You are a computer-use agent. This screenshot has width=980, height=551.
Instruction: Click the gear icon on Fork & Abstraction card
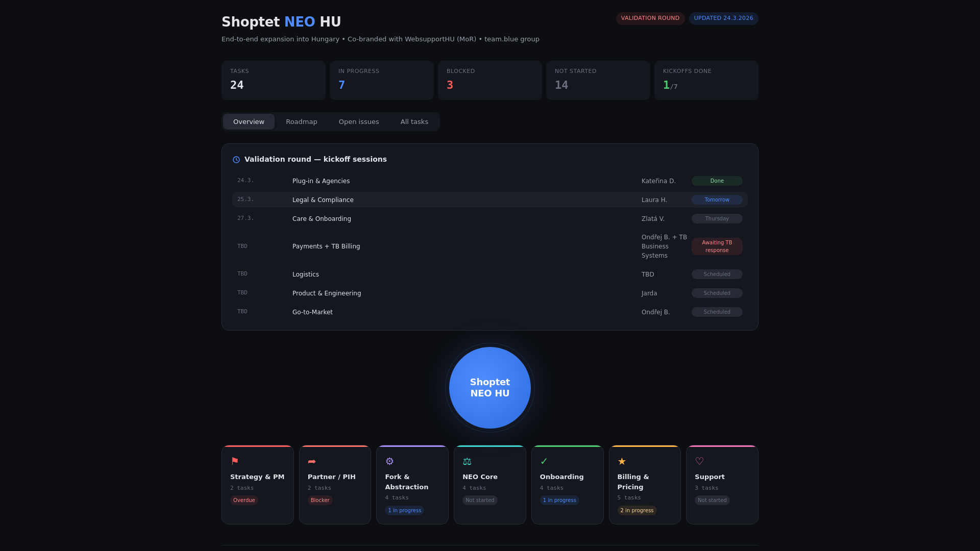coord(389,461)
